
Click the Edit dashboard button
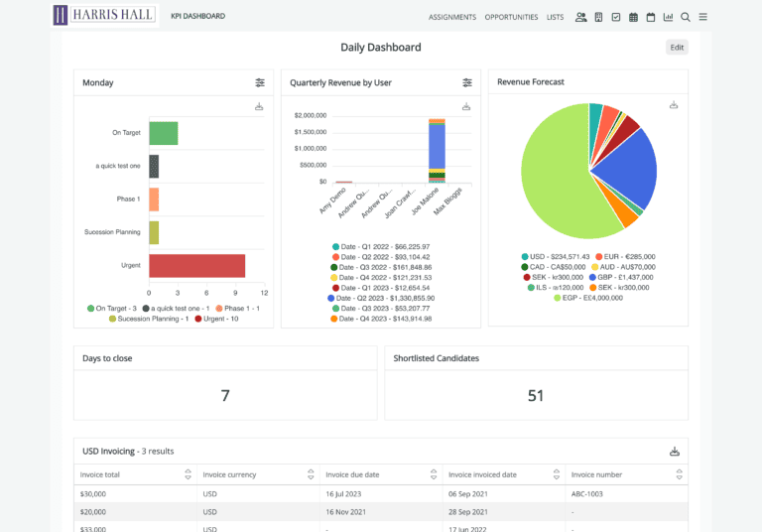677,48
